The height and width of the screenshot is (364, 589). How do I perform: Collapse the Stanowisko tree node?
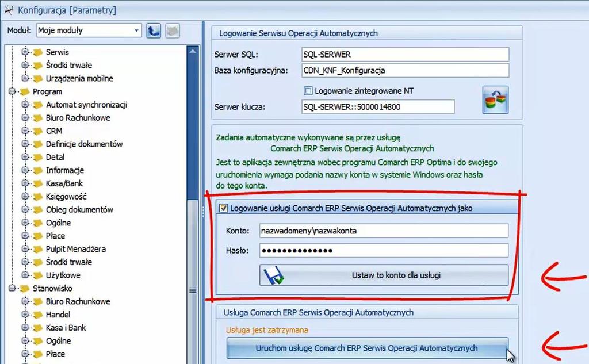tap(12, 288)
